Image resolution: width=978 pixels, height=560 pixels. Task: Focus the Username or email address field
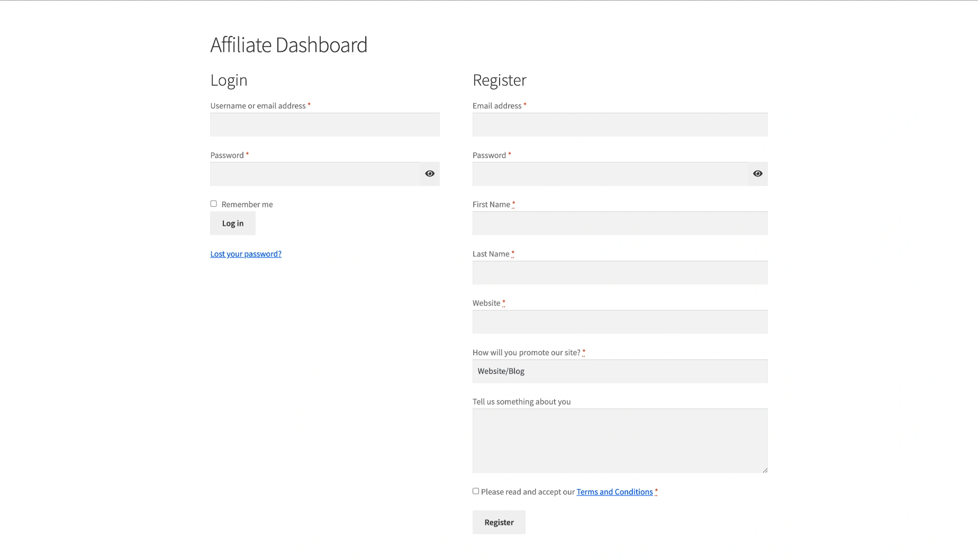324,125
